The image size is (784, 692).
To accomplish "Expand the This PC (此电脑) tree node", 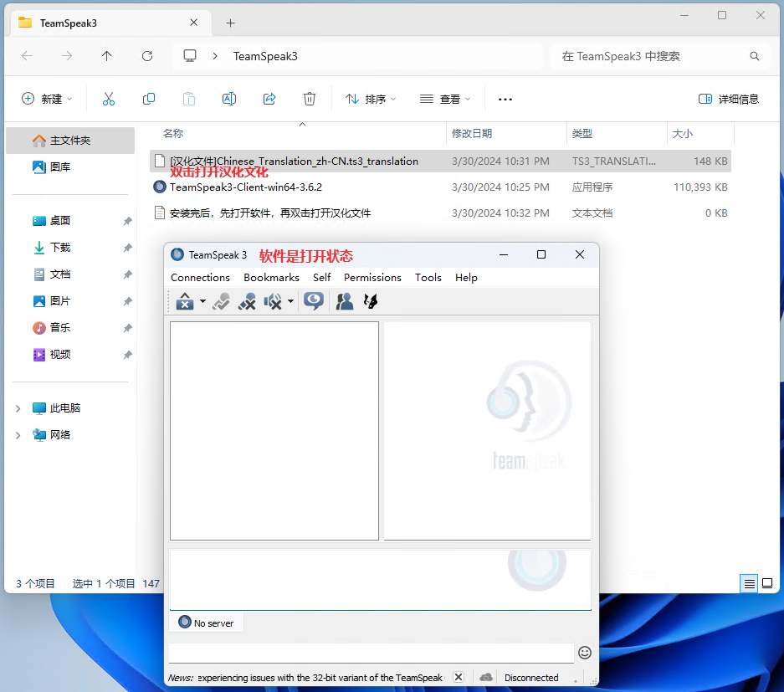I will (x=18, y=408).
